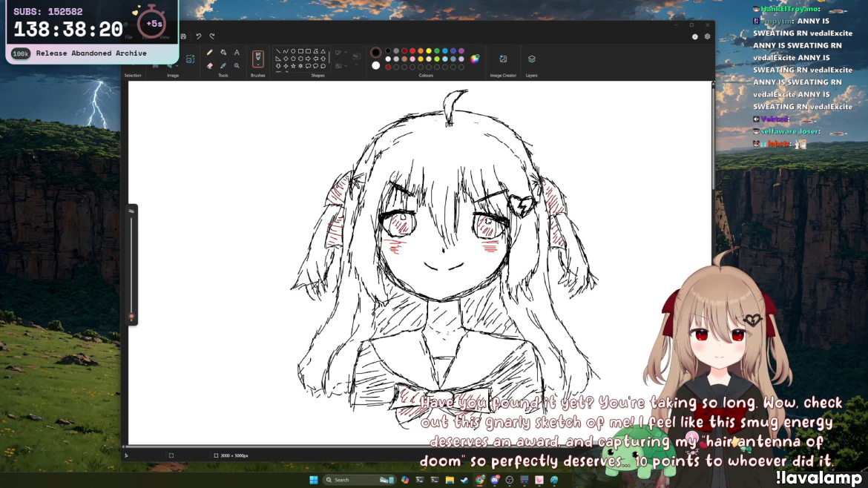Screen dimensions: 868x488
Task: Click the Redo arrow
Action: [x=212, y=36]
